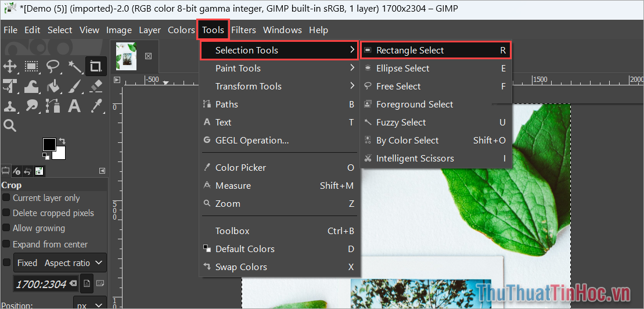This screenshot has height=309, width=644.
Task: Toggle Allow growing checkbox
Action: [6, 228]
